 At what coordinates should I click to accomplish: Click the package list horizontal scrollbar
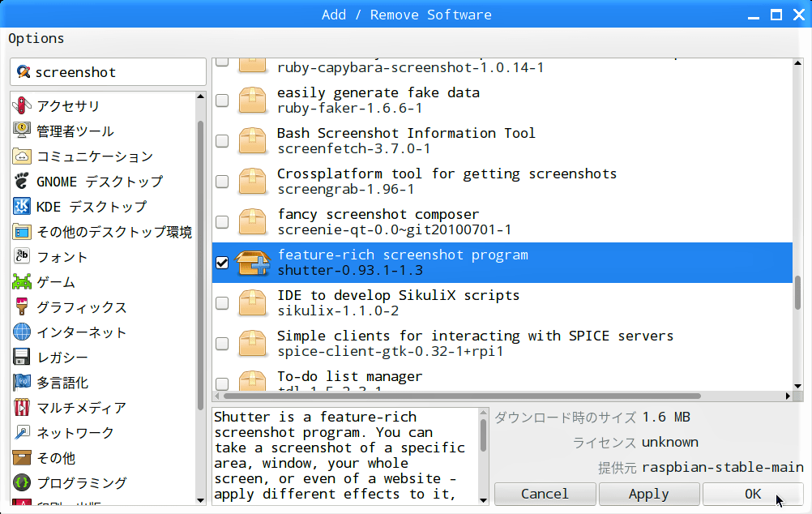click(x=461, y=396)
